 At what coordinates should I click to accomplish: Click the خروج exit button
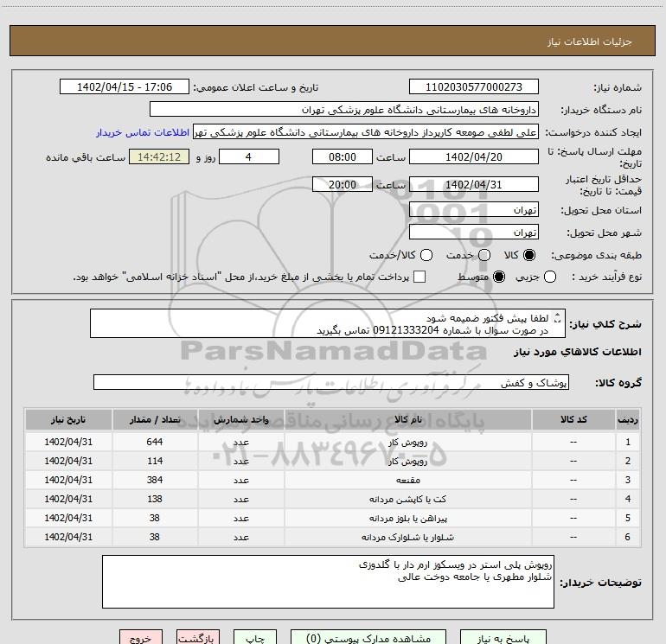click(x=141, y=638)
